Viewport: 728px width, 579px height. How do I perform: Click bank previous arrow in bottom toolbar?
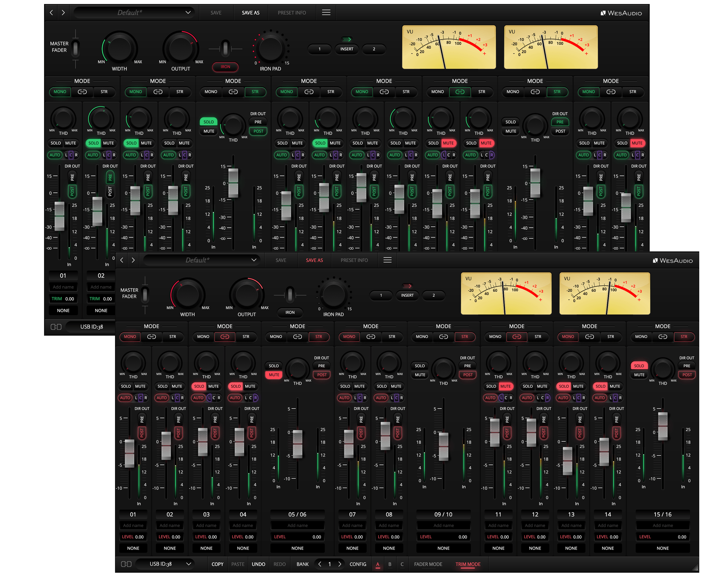pos(320,564)
